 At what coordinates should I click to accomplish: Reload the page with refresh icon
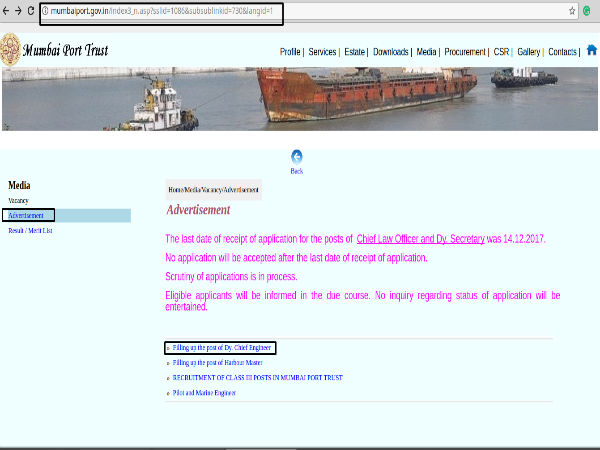[x=31, y=11]
